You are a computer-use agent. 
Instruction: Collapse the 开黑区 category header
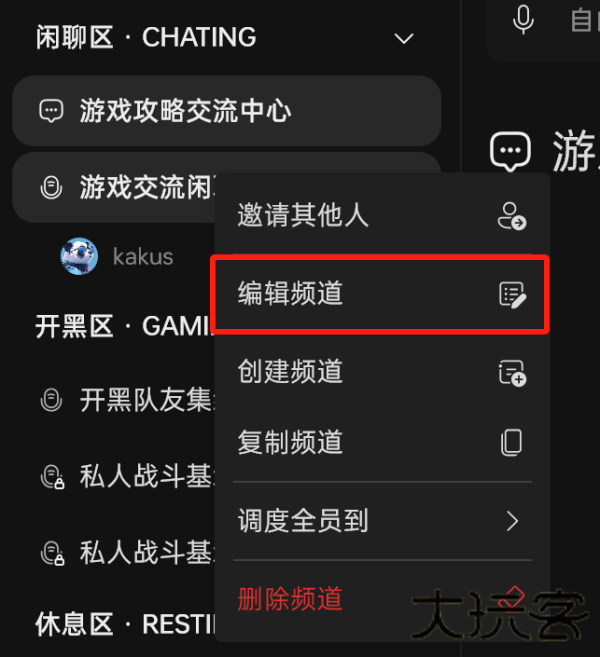pyautogui.click(x=122, y=326)
